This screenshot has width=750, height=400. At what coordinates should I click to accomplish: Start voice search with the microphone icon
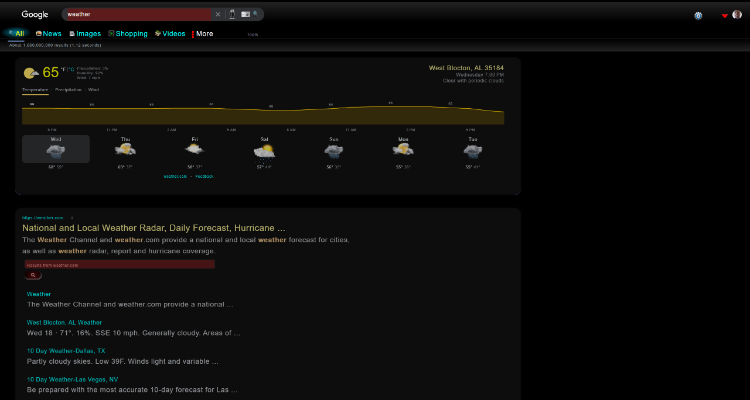coord(232,14)
